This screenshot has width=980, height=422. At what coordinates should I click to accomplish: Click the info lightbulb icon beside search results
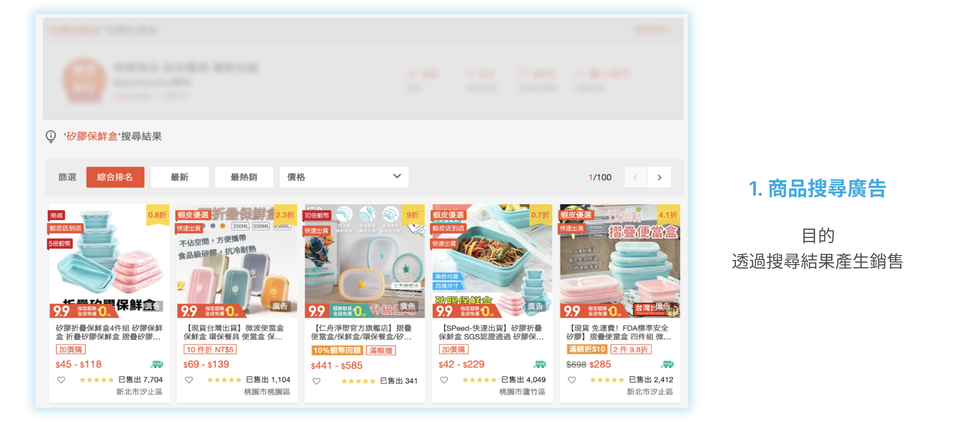51,136
